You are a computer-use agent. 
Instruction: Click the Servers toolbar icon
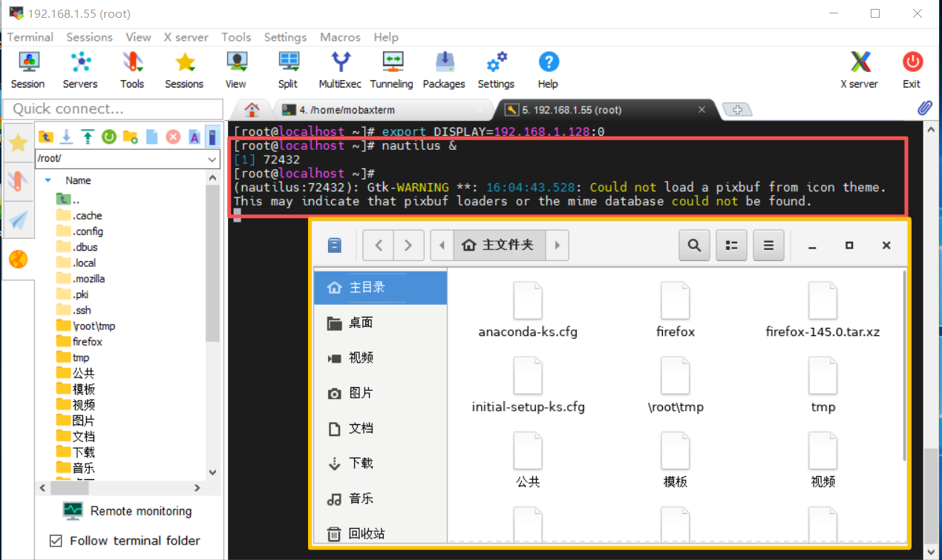(x=80, y=70)
